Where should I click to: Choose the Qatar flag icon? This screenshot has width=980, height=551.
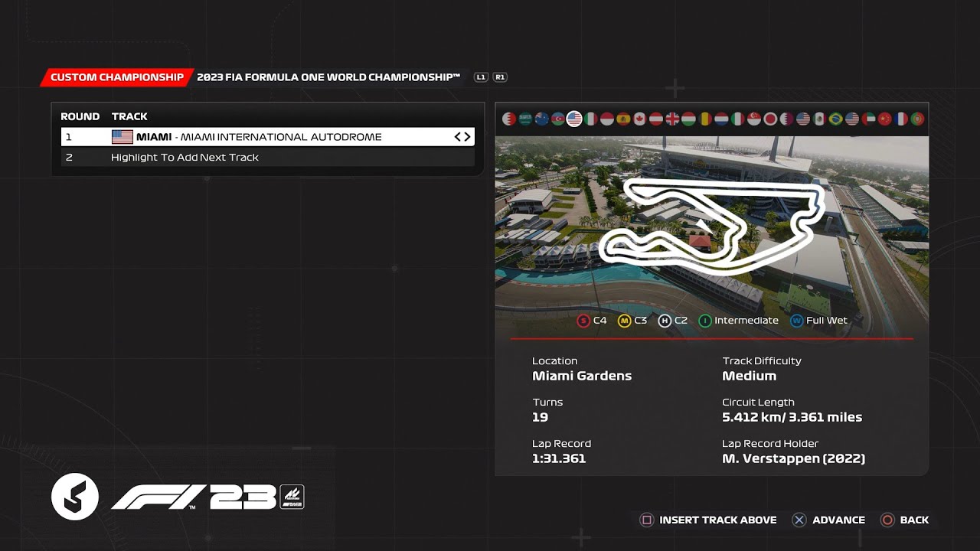(x=786, y=119)
